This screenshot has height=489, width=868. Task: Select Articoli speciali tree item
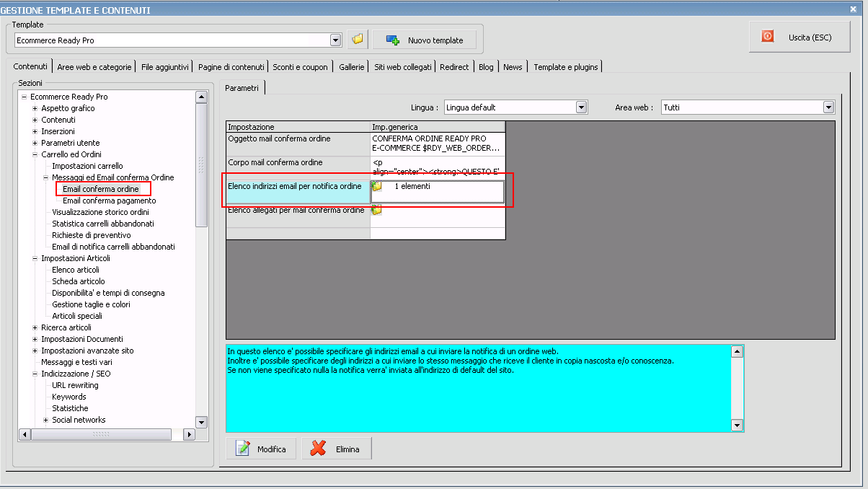tap(77, 316)
